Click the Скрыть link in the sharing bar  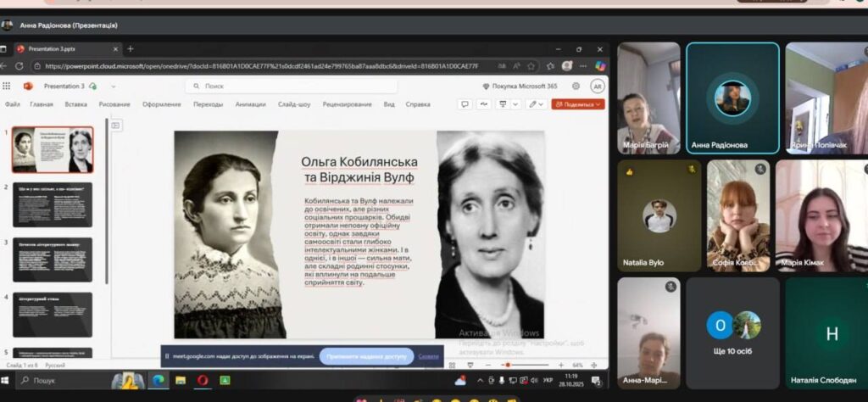tap(428, 356)
